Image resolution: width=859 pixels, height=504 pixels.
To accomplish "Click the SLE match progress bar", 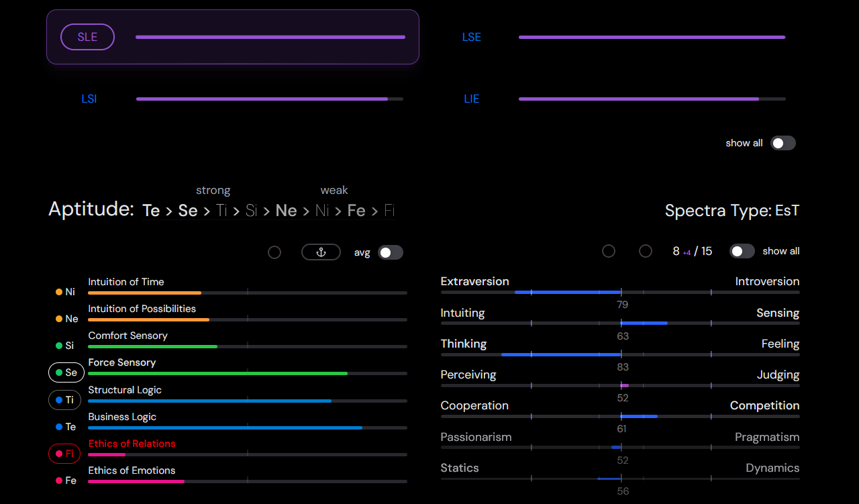I will 270,37.
